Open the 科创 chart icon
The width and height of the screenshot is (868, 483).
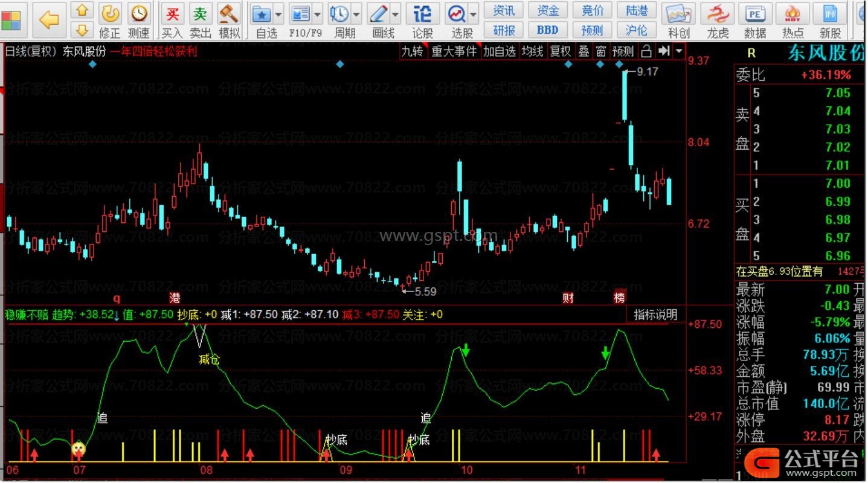tap(678, 13)
